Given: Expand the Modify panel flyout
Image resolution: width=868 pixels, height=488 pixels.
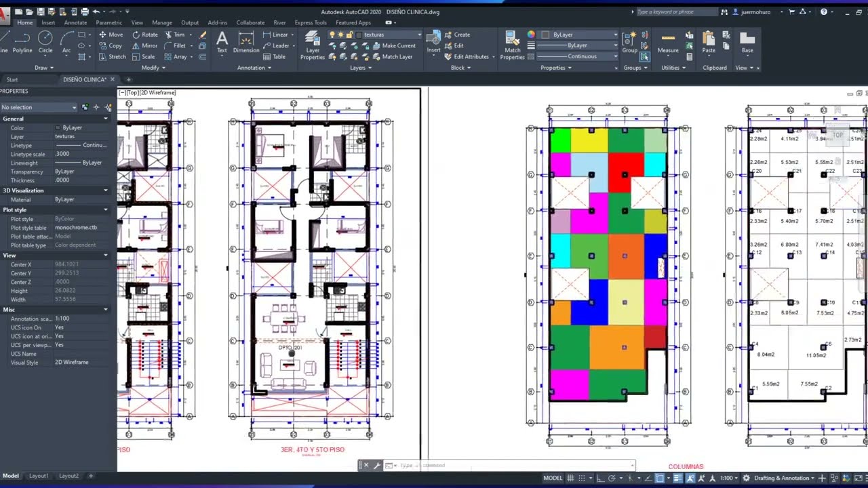Looking at the screenshot, I should tap(153, 68).
